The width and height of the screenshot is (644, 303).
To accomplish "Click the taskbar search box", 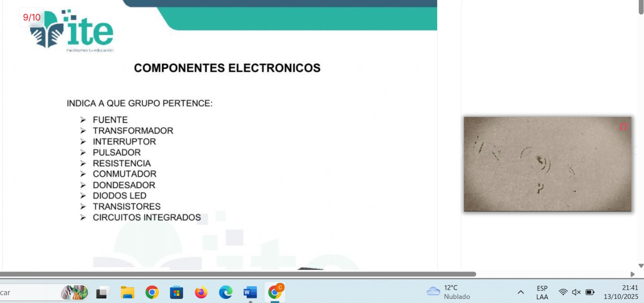I will click(x=28, y=293).
